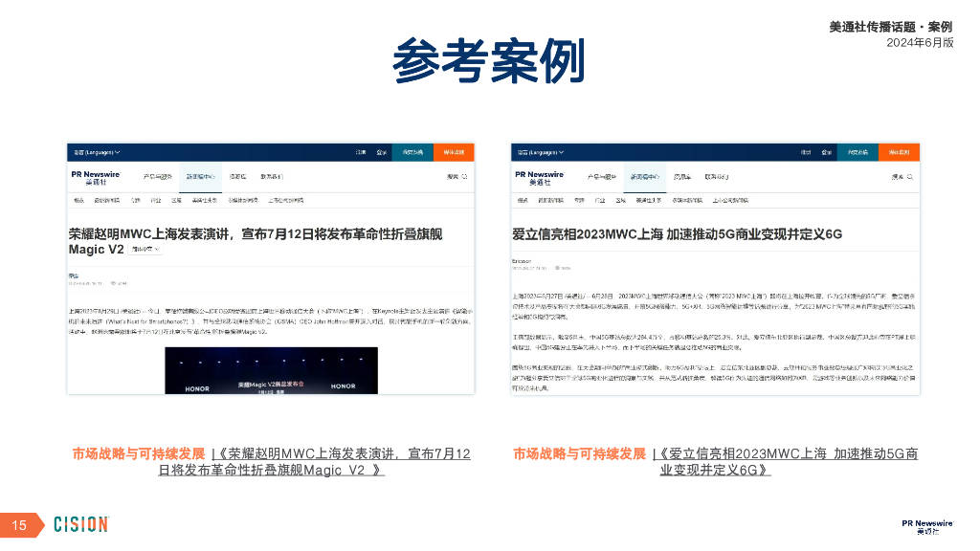Expand the language selector next to Magic V2 headline

[x=145, y=250]
